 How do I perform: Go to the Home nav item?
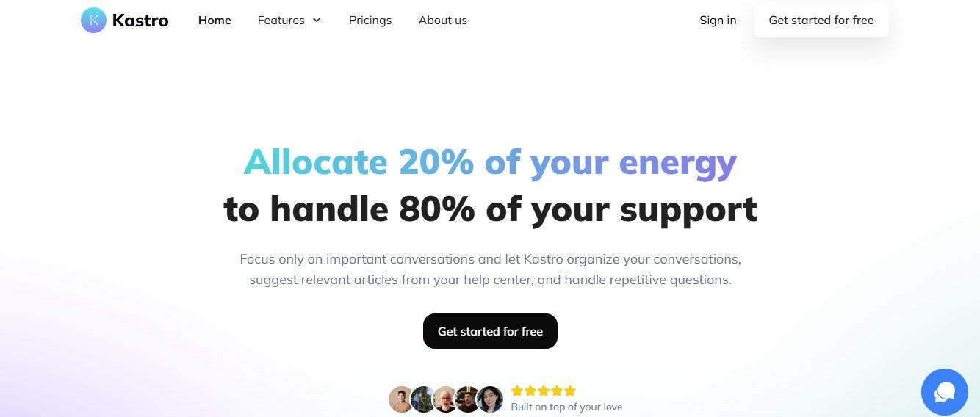(x=215, y=21)
